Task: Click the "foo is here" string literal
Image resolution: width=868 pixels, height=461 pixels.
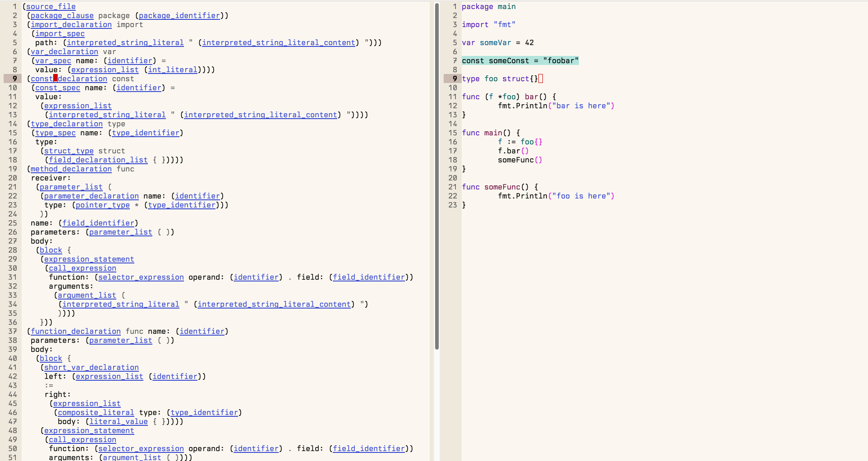Action: [x=581, y=196]
